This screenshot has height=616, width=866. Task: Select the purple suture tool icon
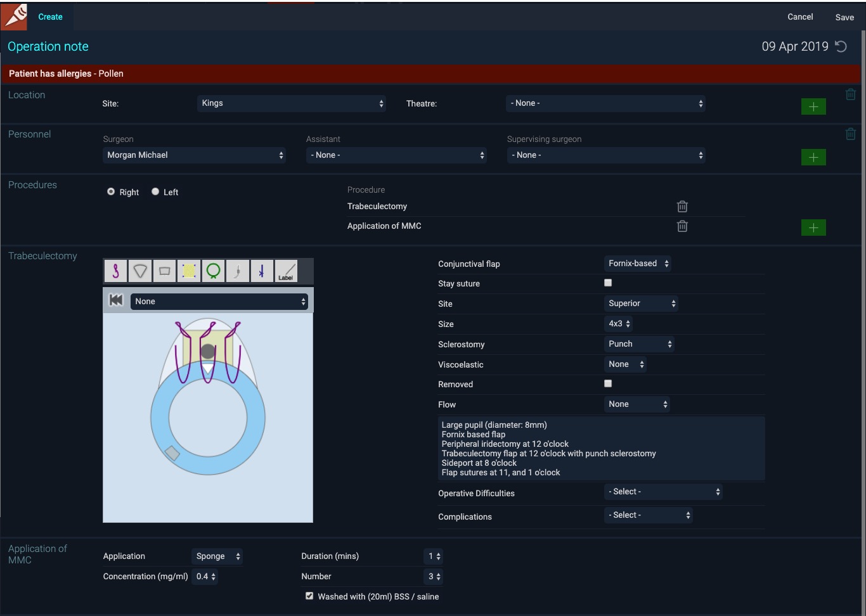tap(115, 271)
